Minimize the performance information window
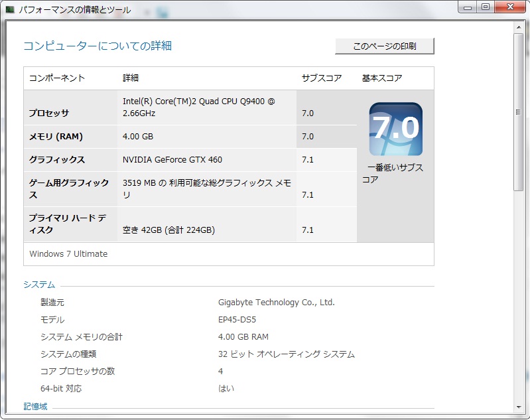Screen dimensions: 530x420 pyautogui.click(x=468, y=7)
